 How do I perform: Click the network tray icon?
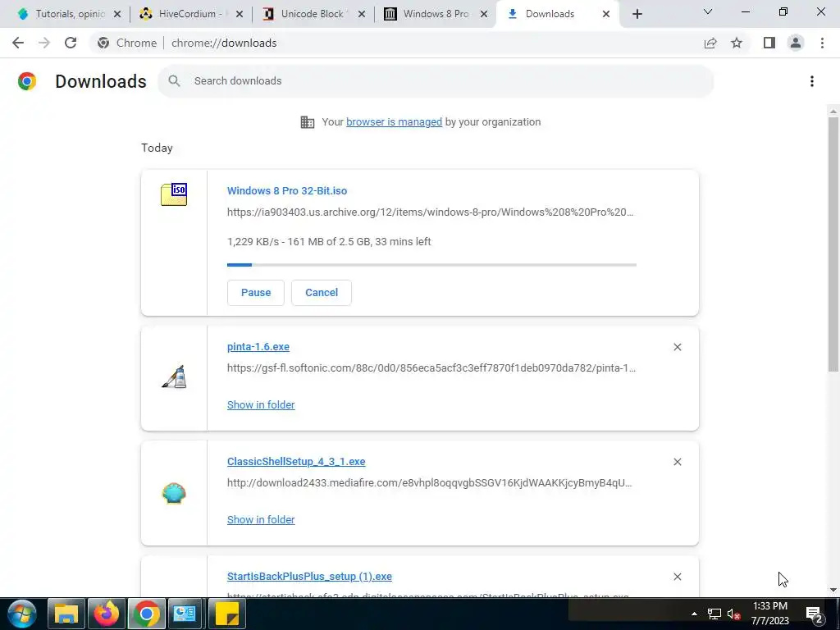tap(714, 614)
